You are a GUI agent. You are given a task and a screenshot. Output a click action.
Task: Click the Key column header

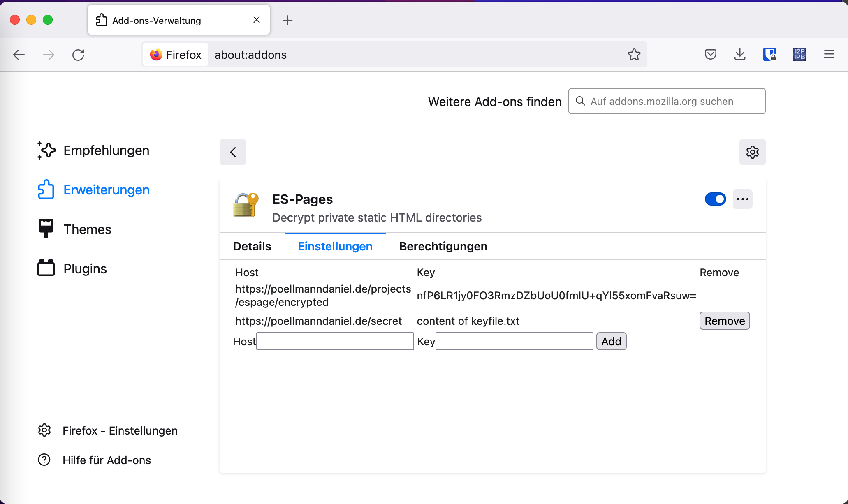tap(426, 273)
